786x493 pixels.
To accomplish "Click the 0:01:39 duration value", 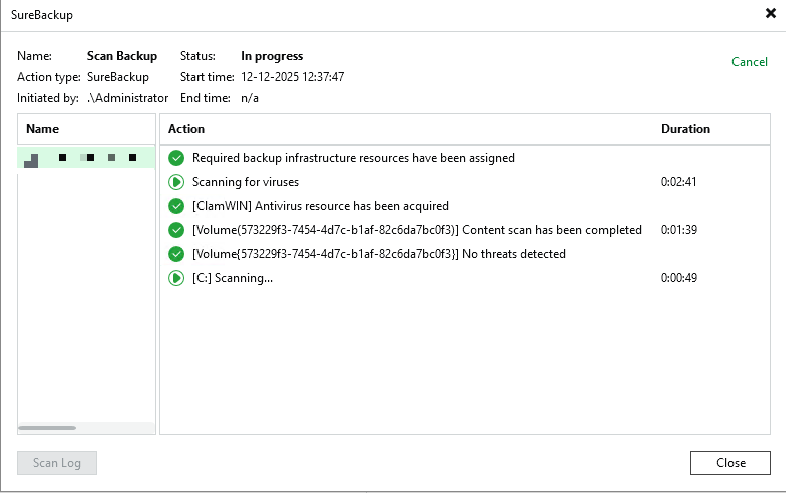I will [x=677, y=230].
